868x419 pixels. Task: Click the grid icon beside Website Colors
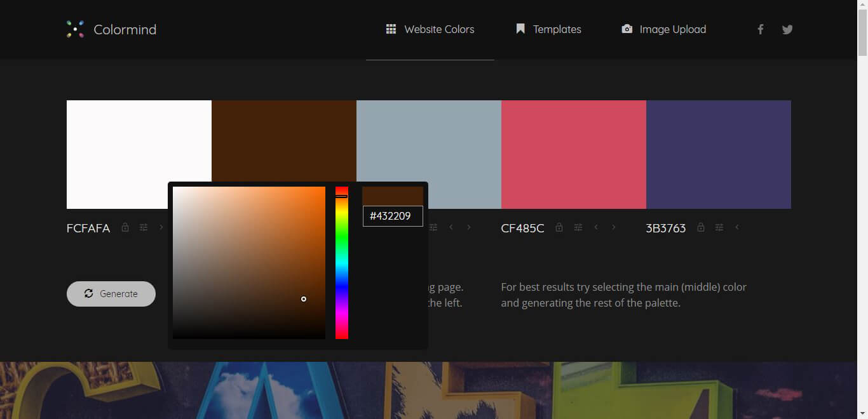click(391, 29)
